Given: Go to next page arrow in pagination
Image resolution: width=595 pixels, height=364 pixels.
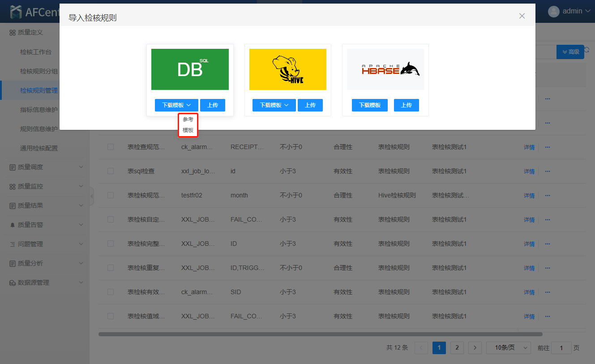Looking at the screenshot, I should (x=475, y=348).
